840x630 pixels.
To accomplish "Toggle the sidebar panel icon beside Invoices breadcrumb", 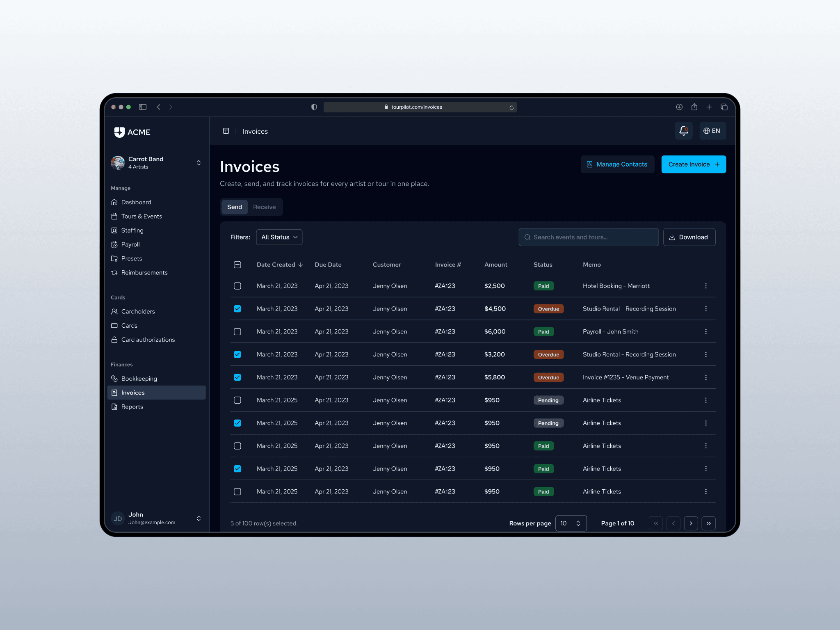I will tap(226, 131).
